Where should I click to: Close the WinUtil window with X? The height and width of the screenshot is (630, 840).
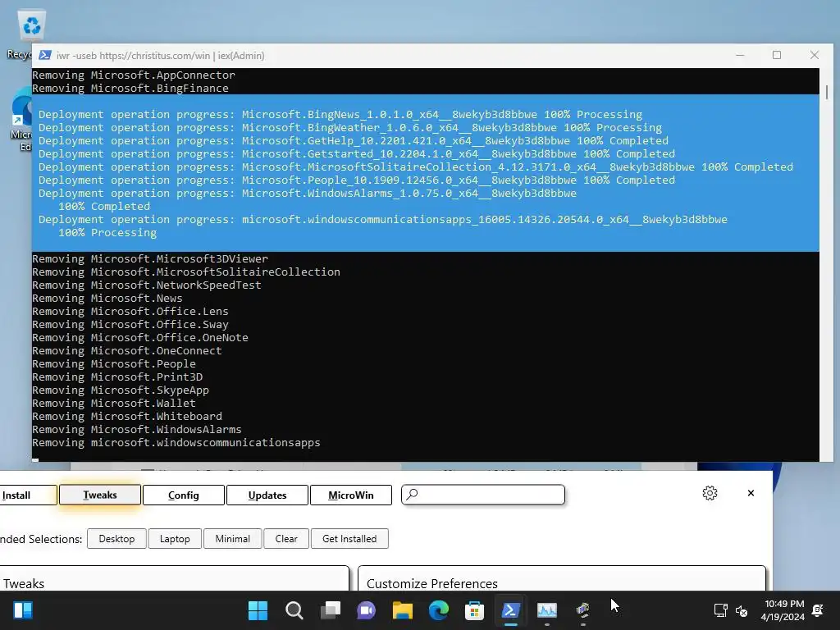(x=751, y=493)
